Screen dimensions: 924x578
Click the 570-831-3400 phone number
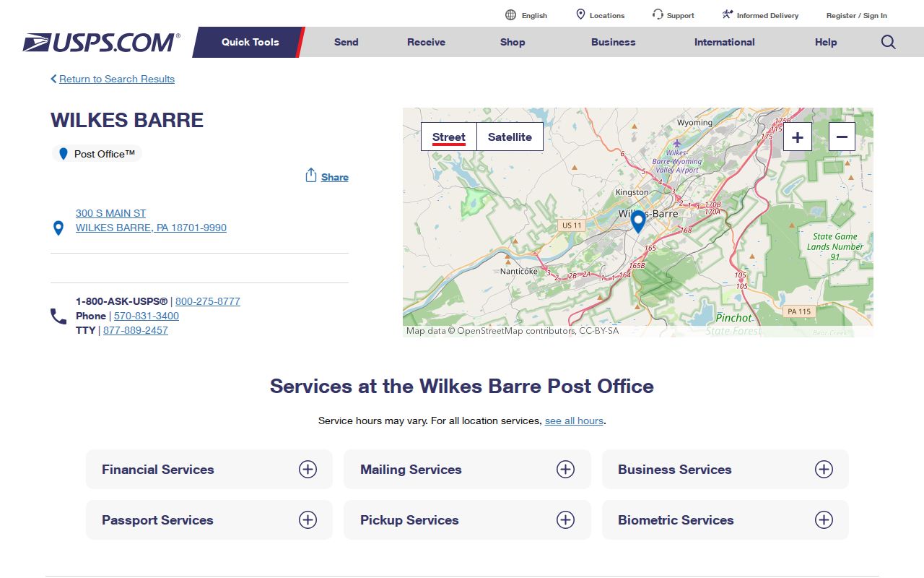147,316
